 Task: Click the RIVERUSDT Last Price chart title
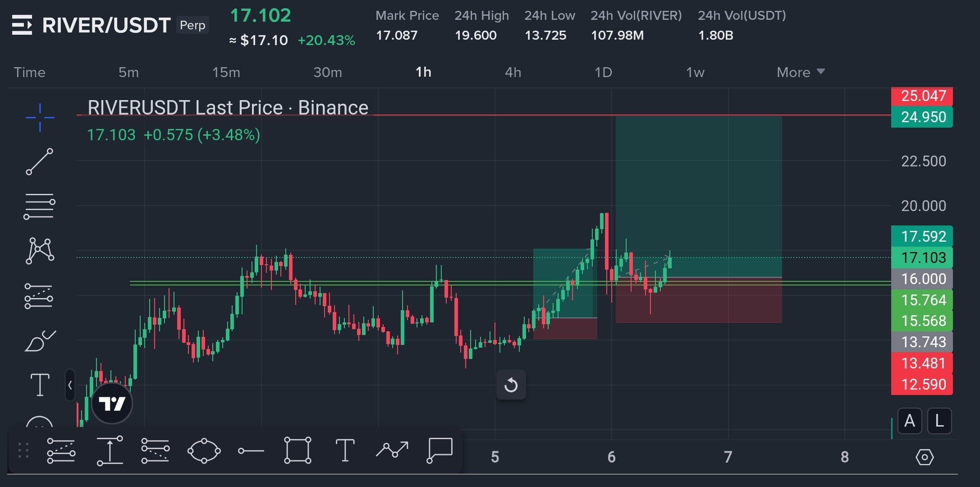click(228, 108)
